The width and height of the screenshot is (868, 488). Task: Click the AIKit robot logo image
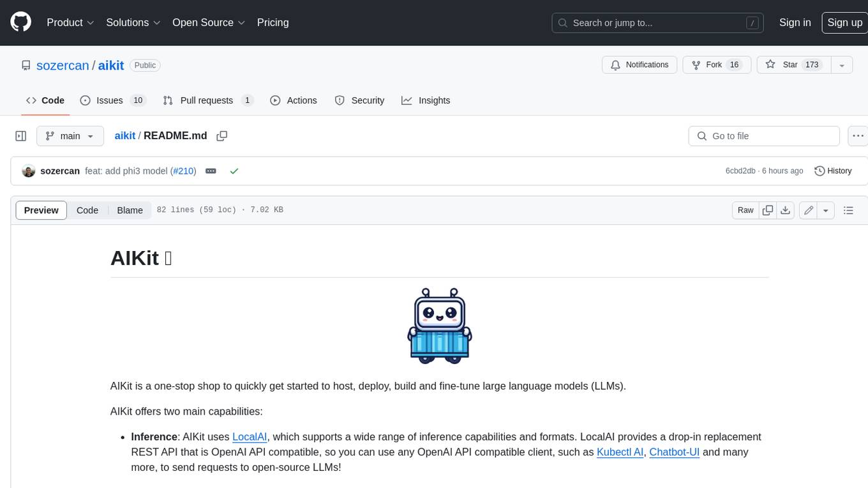tap(439, 326)
